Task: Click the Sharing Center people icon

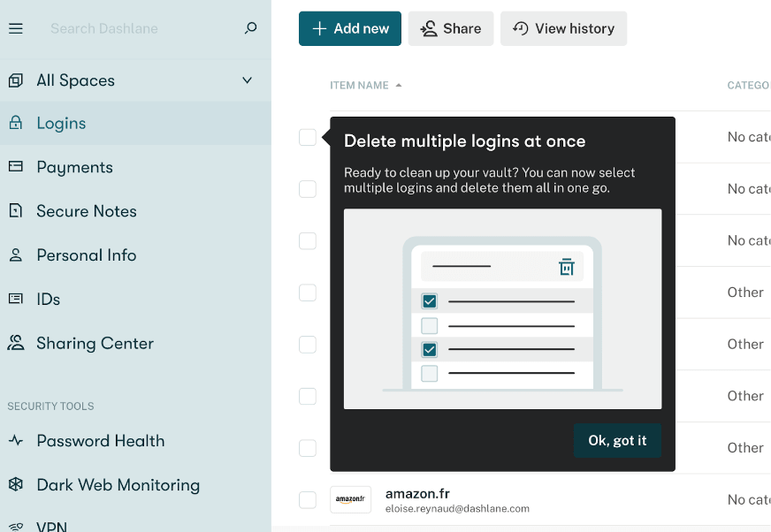Action: [x=16, y=344]
